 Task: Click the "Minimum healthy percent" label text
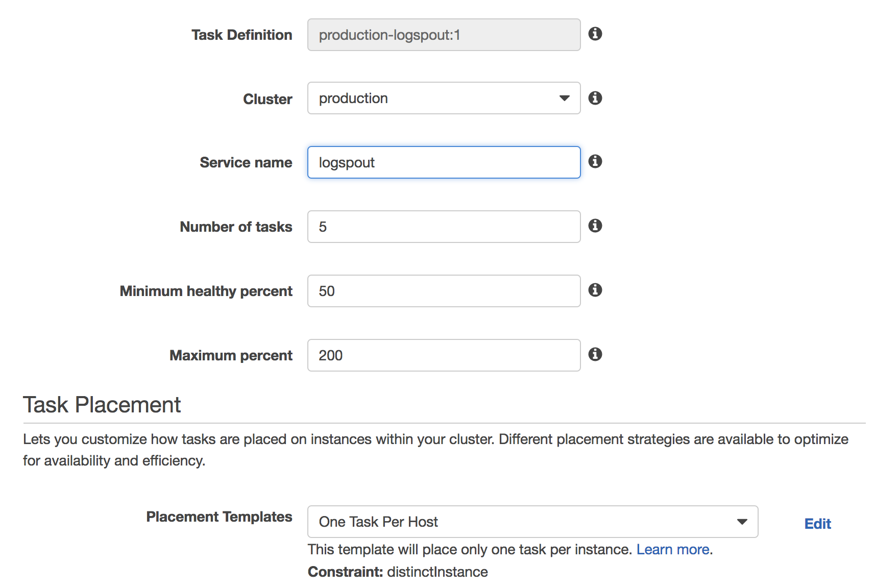click(x=206, y=291)
